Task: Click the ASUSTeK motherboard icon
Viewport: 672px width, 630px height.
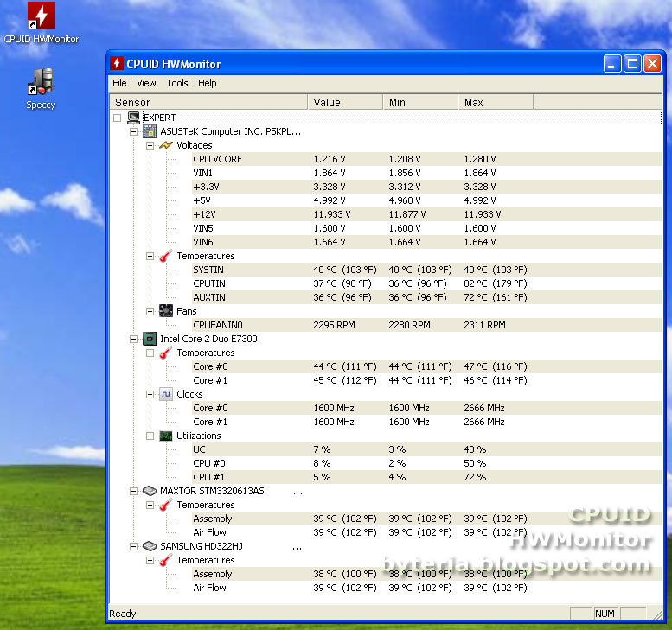Action: 150,131
